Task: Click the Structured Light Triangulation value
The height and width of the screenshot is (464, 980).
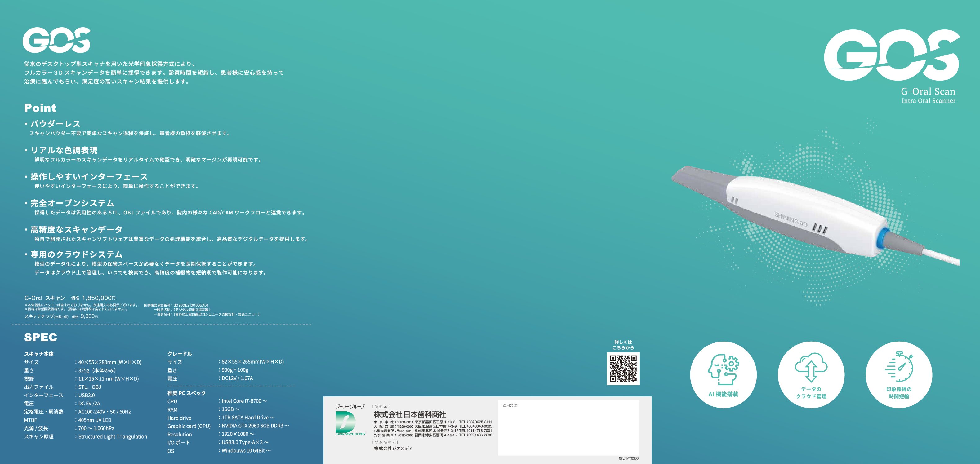Action: [x=113, y=437]
